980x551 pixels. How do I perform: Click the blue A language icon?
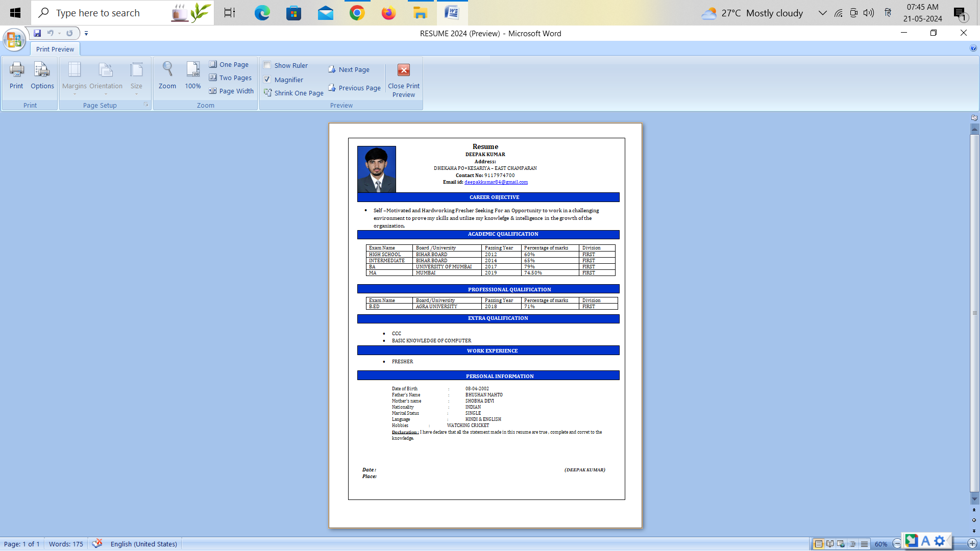(x=925, y=541)
